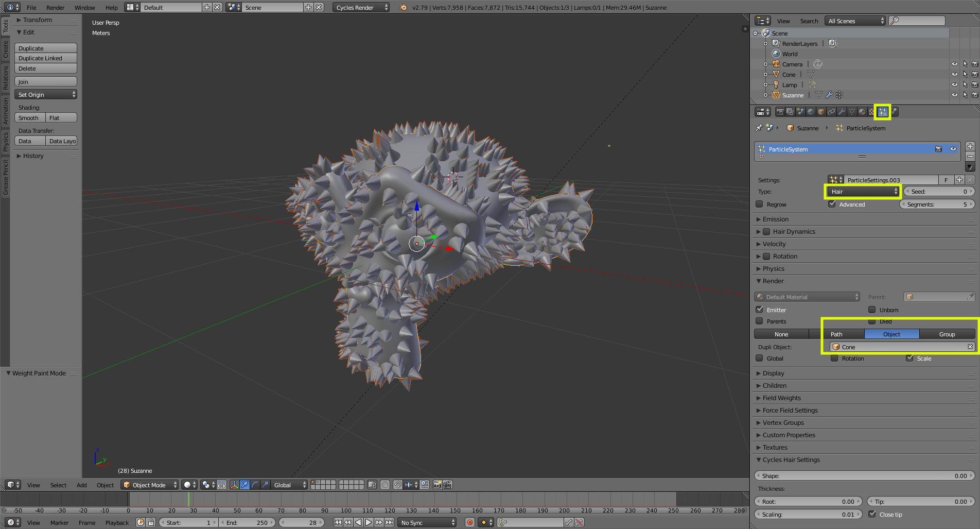Select the translate manipulator arrow icon
980x529 pixels.
tap(244, 485)
